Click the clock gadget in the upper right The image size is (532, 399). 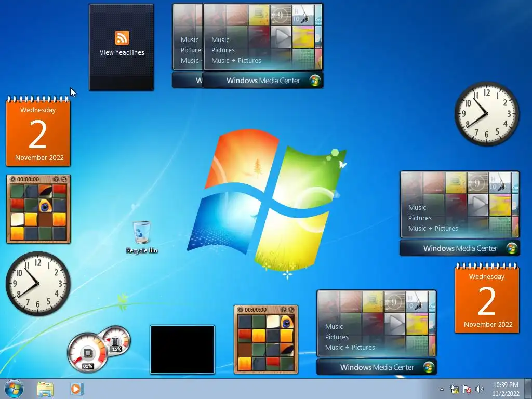pyautogui.click(x=486, y=113)
